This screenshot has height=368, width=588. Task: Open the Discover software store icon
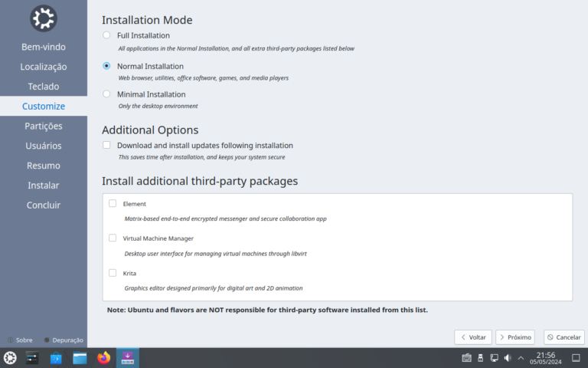[x=57, y=358]
